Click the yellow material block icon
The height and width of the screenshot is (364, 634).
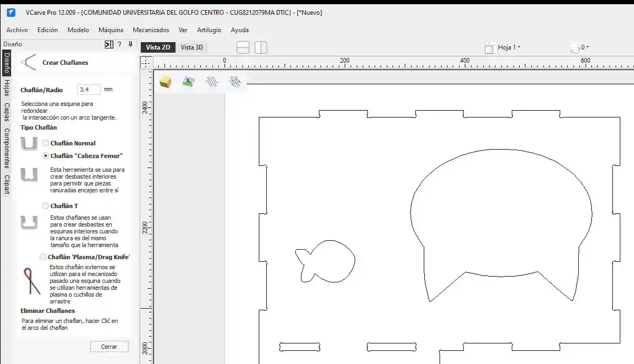coord(165,82)
